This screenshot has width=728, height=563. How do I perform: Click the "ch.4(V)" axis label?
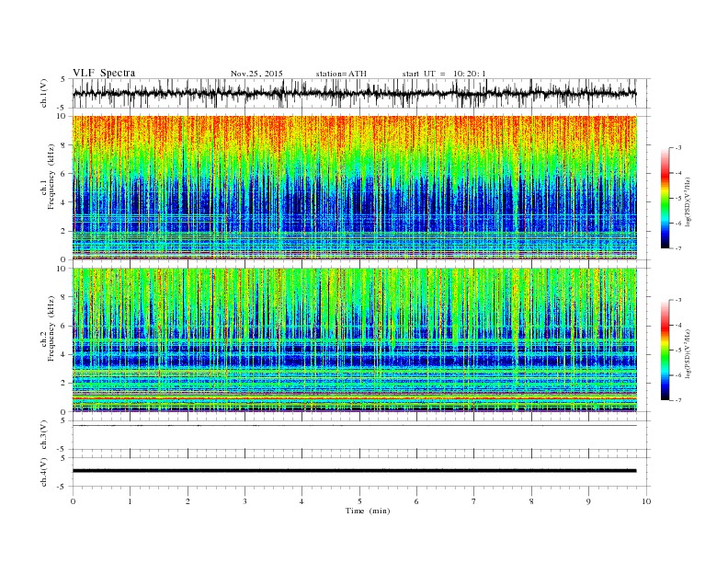[x=44, y=472]
